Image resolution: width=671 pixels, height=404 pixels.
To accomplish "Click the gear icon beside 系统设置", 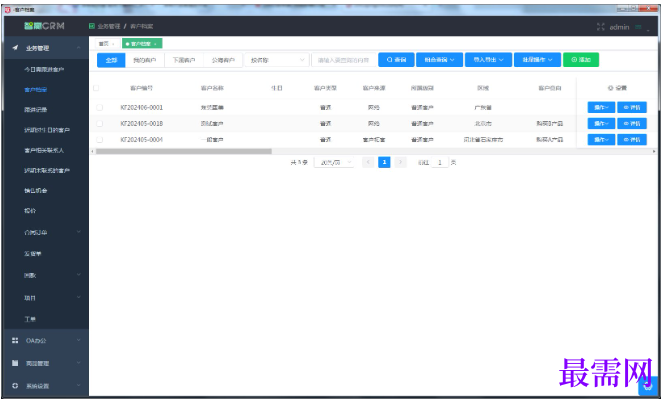I will click(15, 386).
